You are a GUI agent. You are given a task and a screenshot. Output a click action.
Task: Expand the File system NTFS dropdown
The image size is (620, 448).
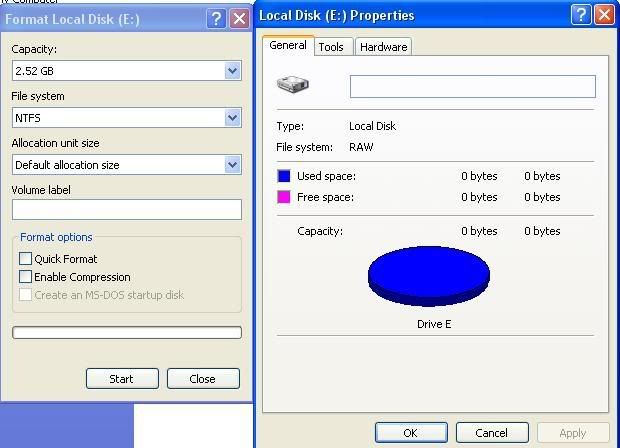[232, 117]
